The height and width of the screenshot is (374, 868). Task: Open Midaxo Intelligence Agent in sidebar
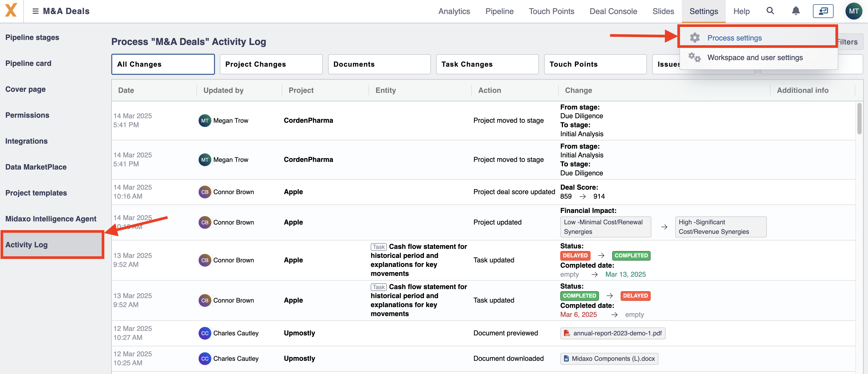tap(51, 219)
